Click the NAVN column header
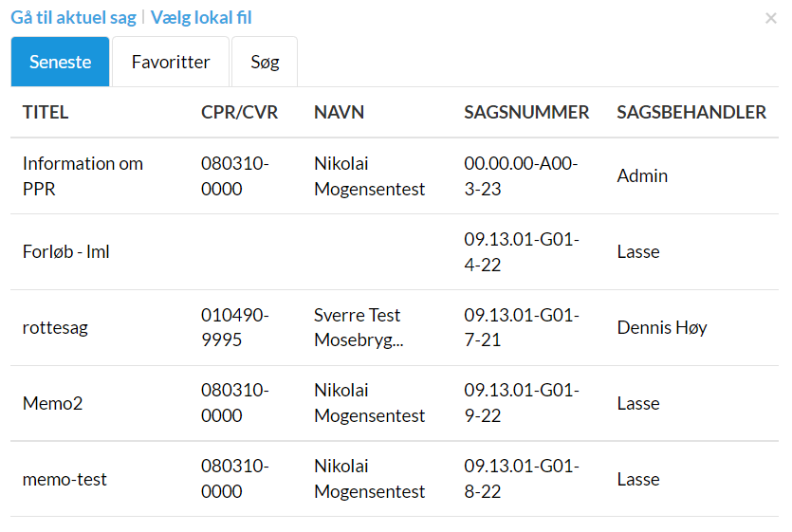The width and height of the screenshot is (792, 532). coord(339,113)
